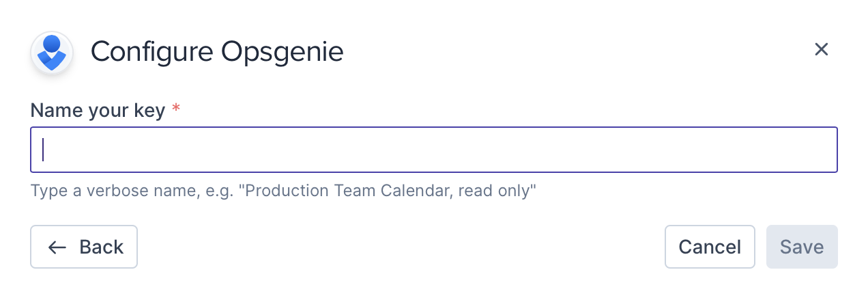Click the right end of the key name field

click(819, 150)
